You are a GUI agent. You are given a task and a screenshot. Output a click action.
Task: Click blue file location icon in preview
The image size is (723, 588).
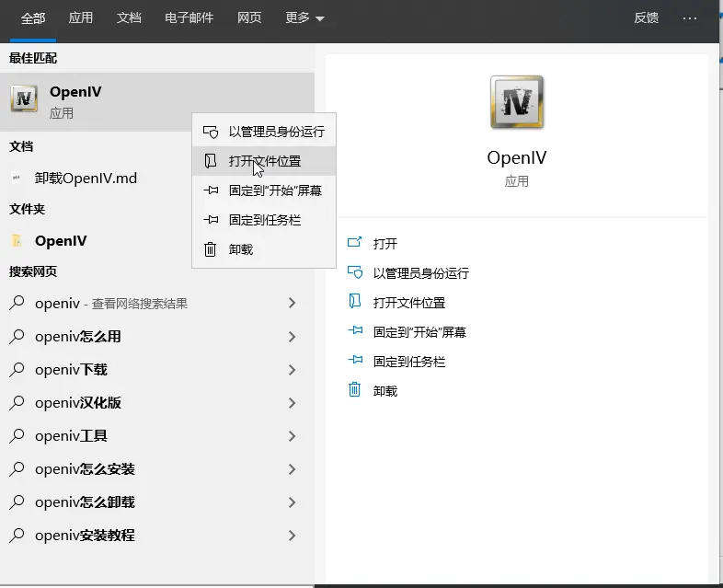click(x=354, y=301)
